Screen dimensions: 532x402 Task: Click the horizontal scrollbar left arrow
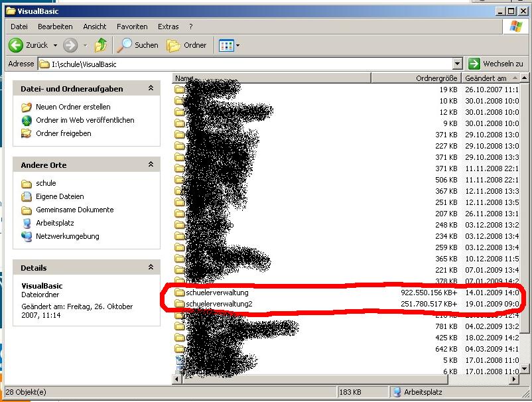click(176, 379)
